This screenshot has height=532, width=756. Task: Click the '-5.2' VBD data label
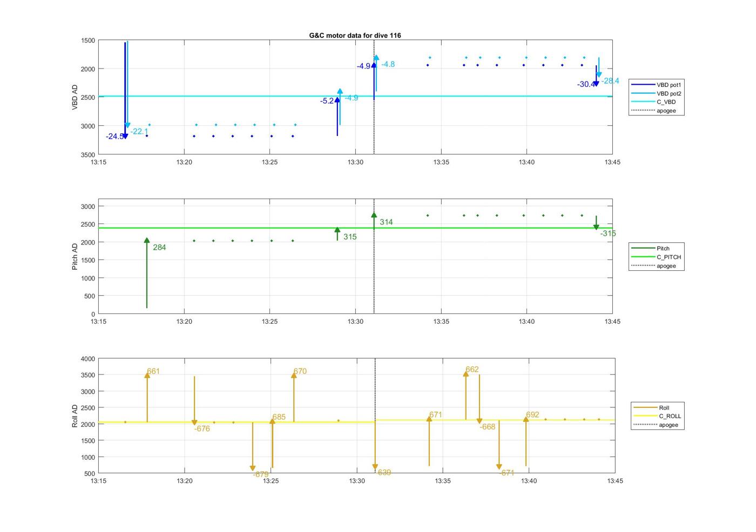coord(327,101)
